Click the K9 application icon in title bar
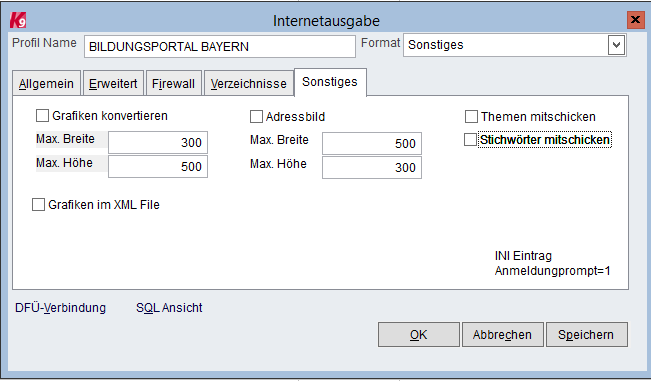 pyautogui.click(x=18, y=20)
